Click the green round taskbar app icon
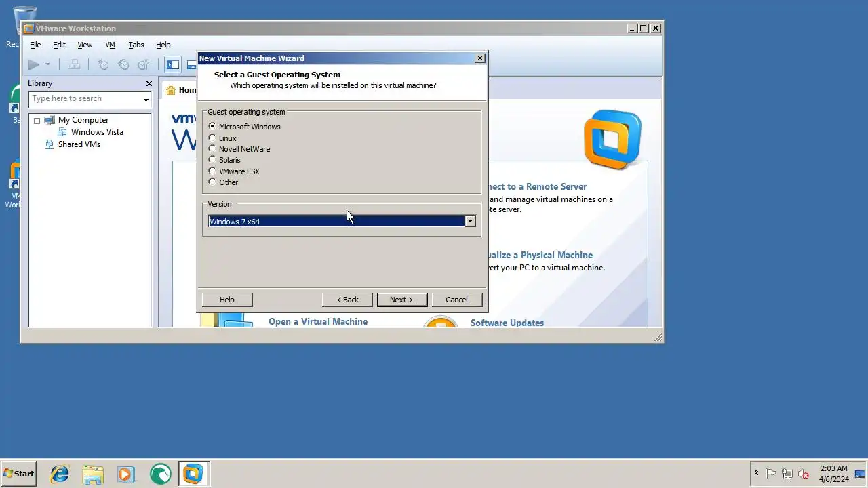The image size is (868, 488). 160,474
